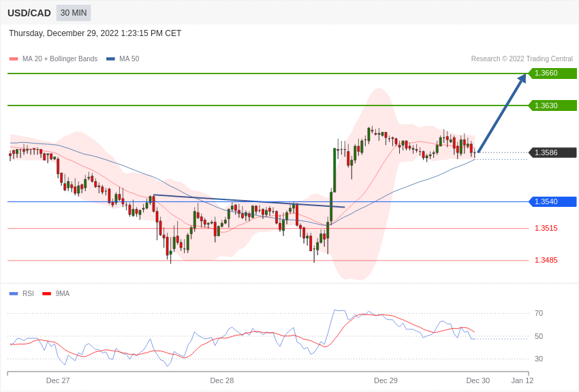Select the 1.3660 green resistance tag
The image size is (579, 392).
553,73
